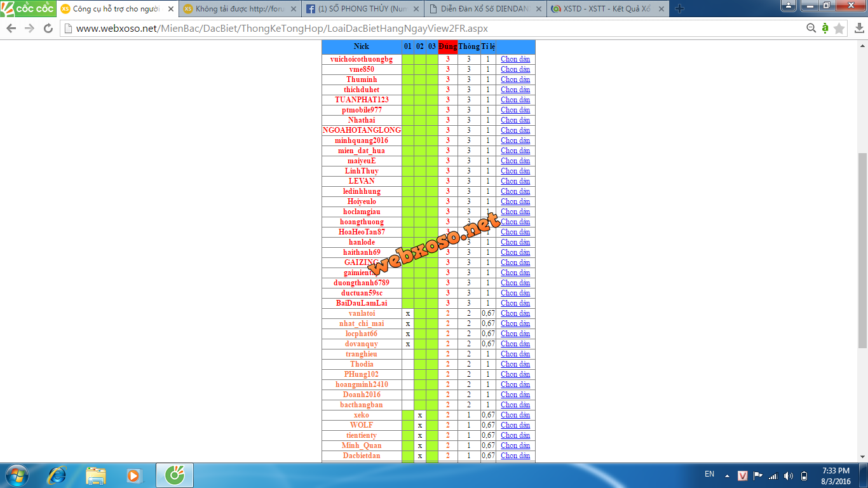Click the green Vietnamese typing icon in address bar
The width and height of the screenshot is (868, 488).
pyautogui.click(x=825, y=28)
